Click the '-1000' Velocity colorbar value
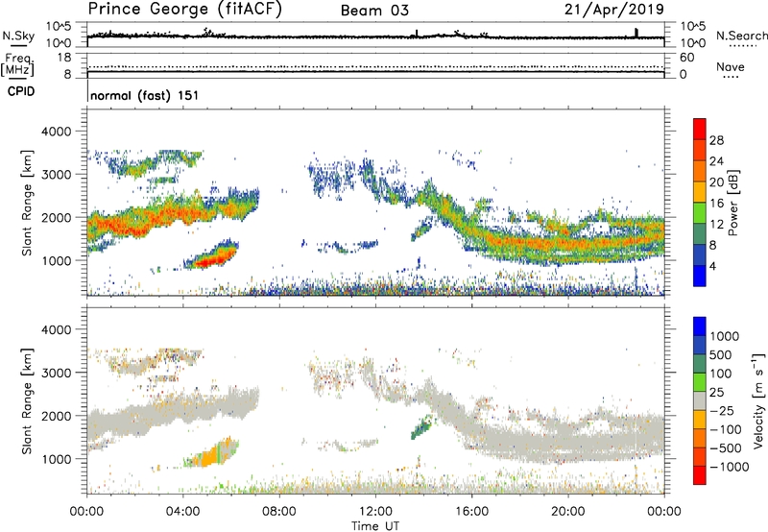 tap(730, 467)
